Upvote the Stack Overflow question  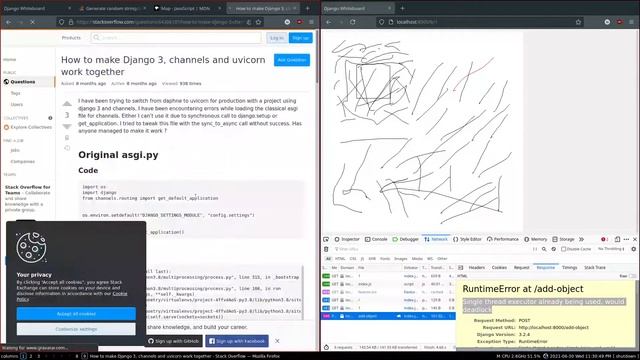tap(67, 104)
